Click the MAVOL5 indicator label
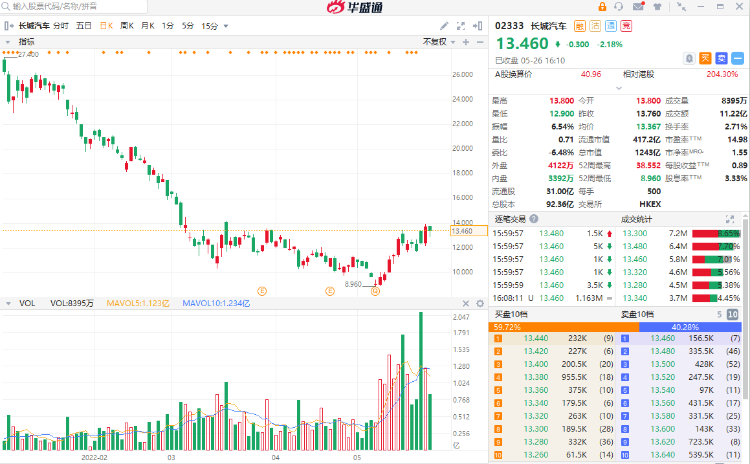The image size is (750, 464). coord(138,303)
